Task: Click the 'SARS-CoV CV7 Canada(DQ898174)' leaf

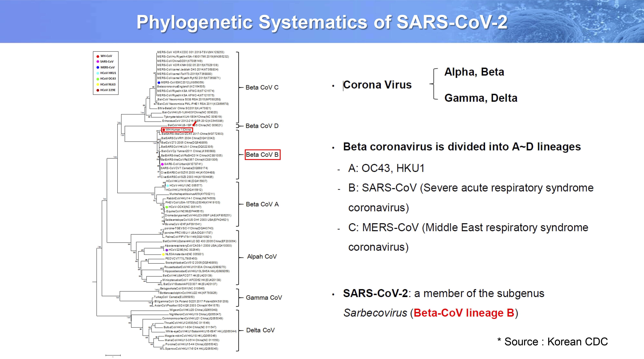Action: [x=184, y=168]
